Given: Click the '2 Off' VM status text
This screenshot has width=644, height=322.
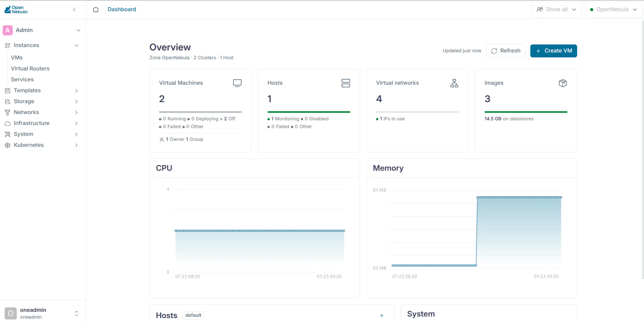Looking at the screenshot, I should [x=229, y=119].
